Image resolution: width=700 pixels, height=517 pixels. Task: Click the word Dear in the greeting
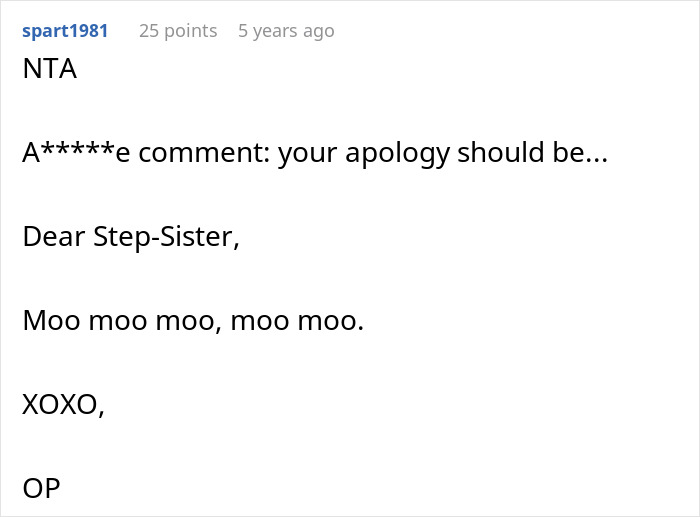click(49, 238)
